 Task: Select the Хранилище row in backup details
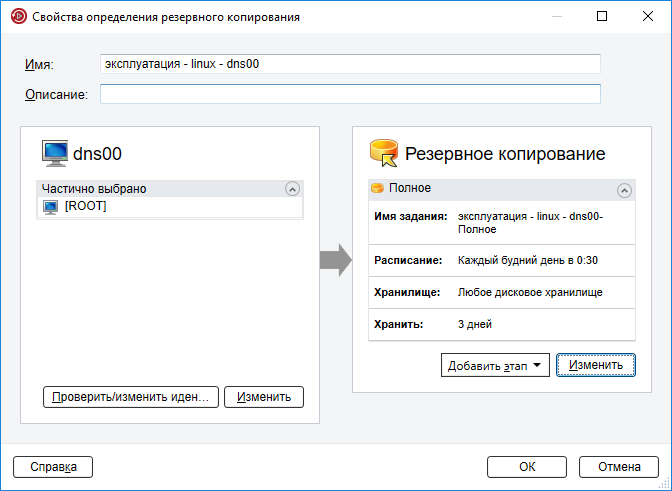coord(501,293)
